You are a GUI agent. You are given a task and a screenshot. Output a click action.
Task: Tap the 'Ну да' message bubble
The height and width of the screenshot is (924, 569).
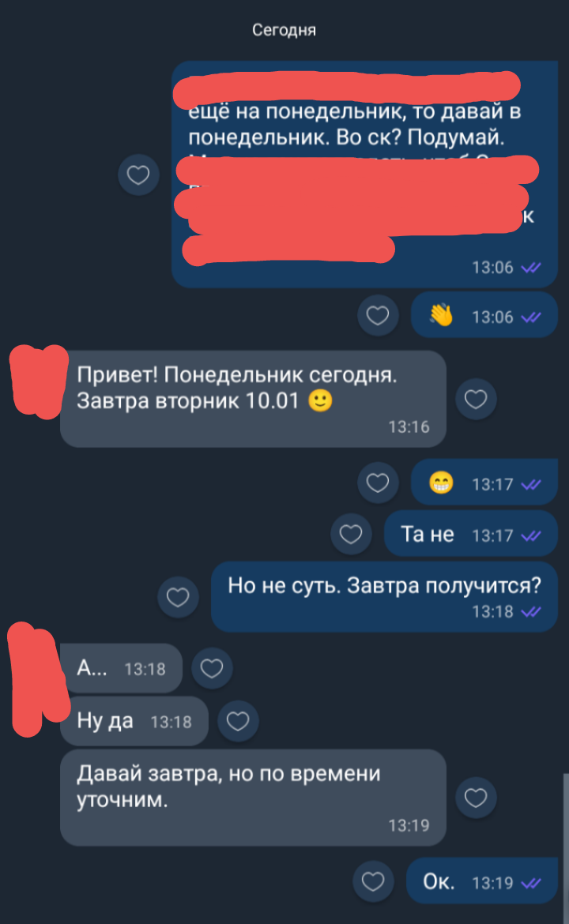(x=134, y=721)
